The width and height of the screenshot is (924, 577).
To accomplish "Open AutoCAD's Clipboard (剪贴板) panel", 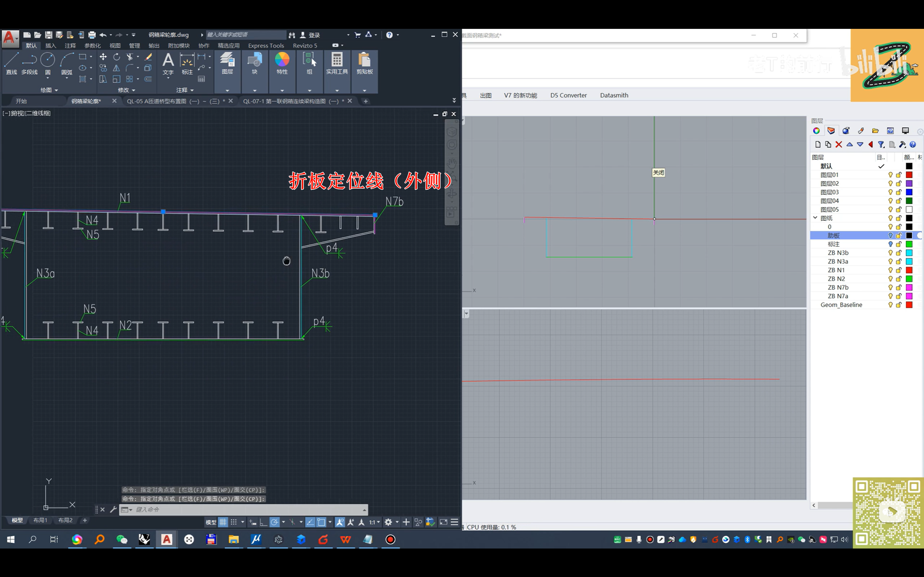I will point(364,63).
